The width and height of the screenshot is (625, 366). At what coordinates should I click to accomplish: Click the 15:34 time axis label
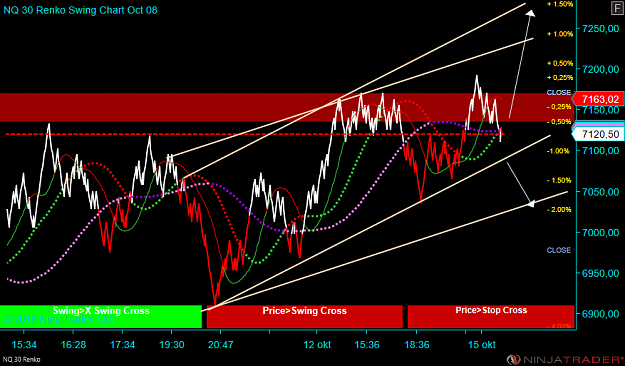point(24,344)
